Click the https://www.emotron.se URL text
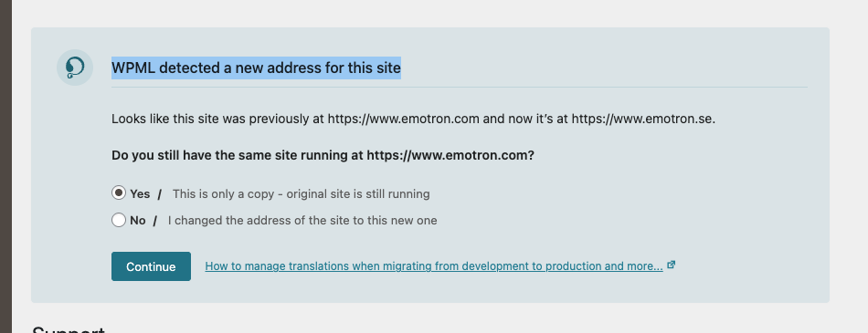Viewport: 868px width, 333px height. (x=642, y=119)
